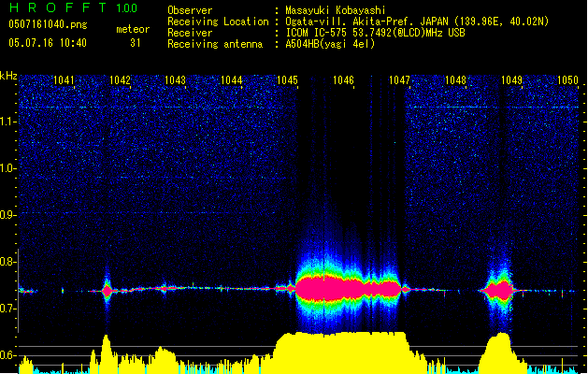Click the 1047 time marker

point(399,79)
